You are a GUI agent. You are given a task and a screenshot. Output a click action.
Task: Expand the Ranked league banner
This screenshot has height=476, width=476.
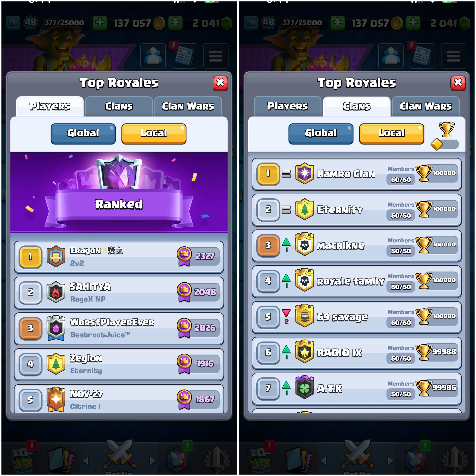tap(119, 192)
